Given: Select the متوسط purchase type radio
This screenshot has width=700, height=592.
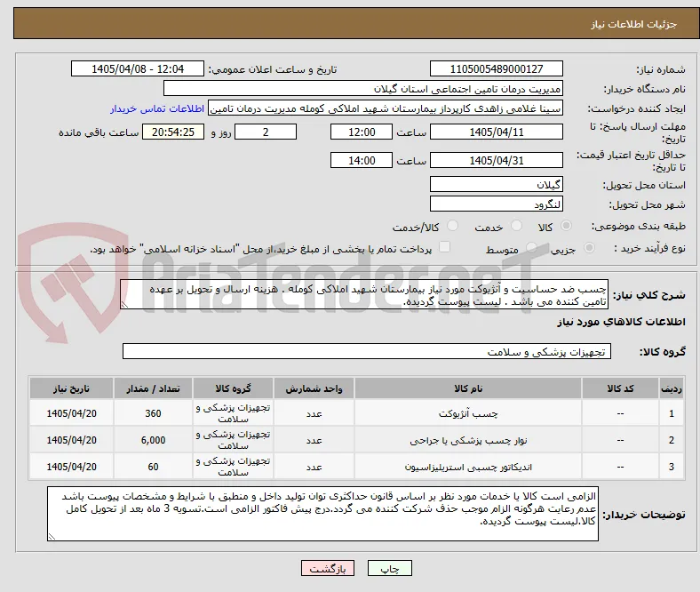Looking at the screenshot, I should pyautogui.click(x=531, y=247).
